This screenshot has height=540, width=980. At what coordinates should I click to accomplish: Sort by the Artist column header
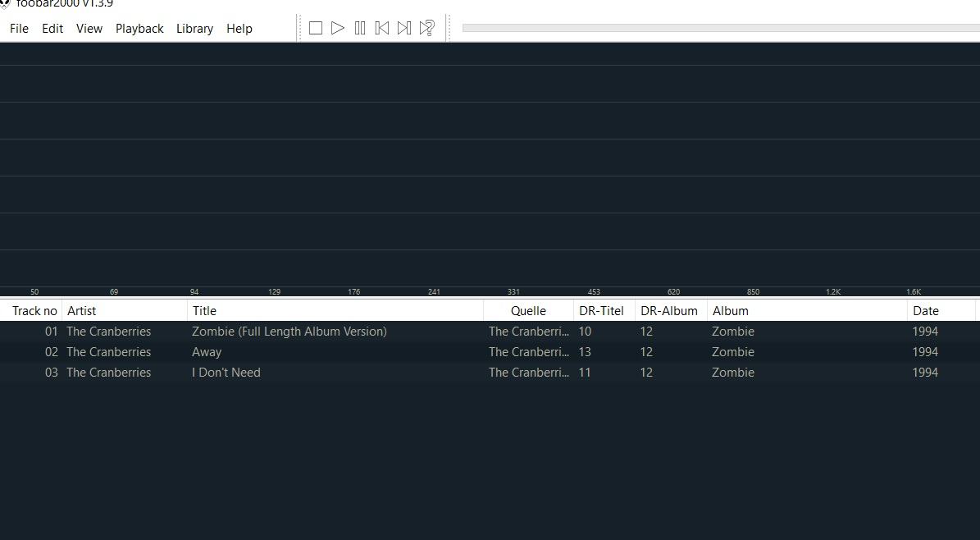(125, 311)
